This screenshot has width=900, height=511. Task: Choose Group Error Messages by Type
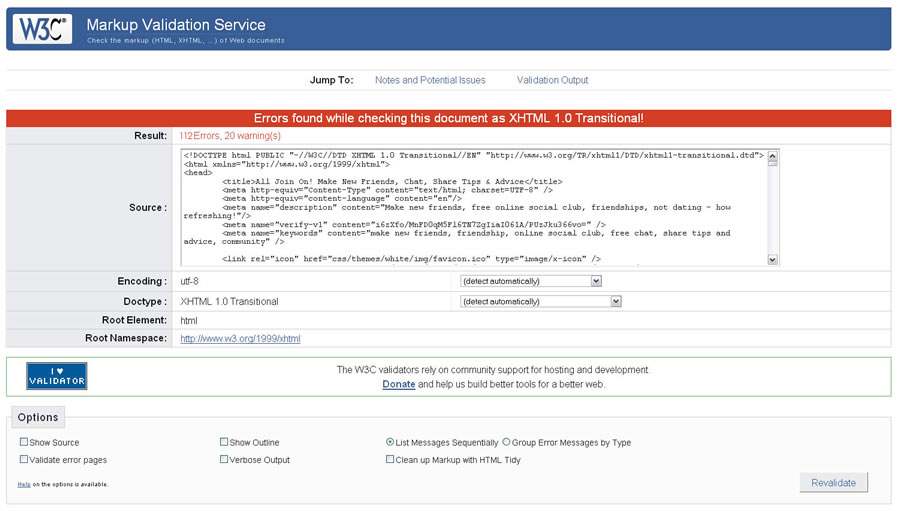pos(506,442)
